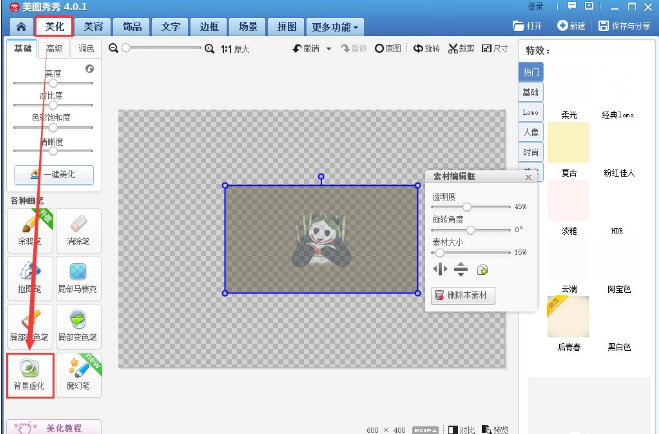Apply the 复古 effect thumbnail

click(568, 143)
